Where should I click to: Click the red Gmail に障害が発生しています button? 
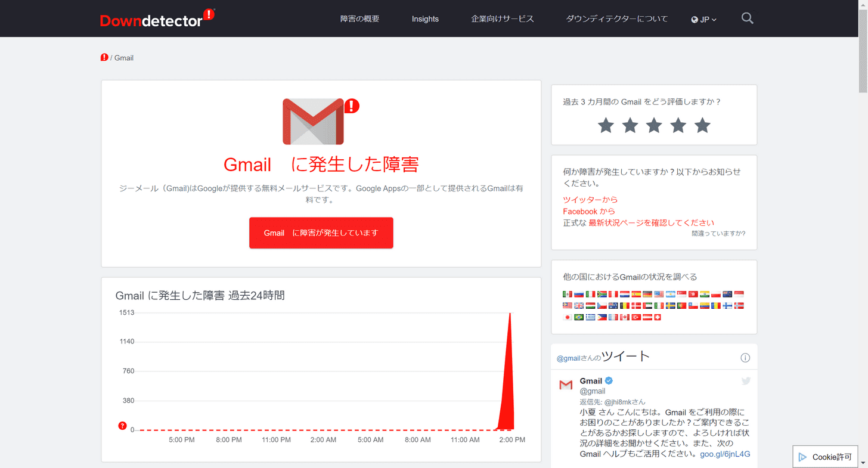pyautogui.click(x=321, y=233)
